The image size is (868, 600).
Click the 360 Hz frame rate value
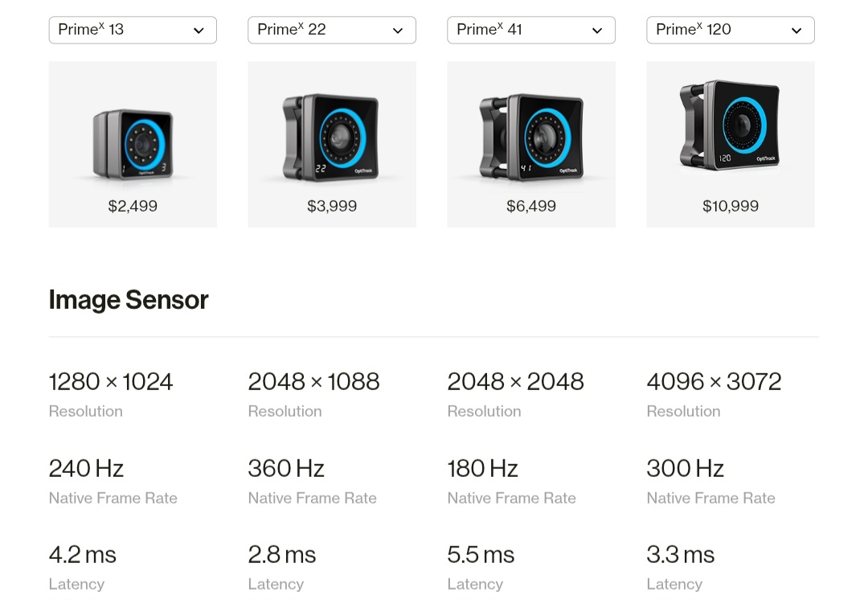(286, 468)
